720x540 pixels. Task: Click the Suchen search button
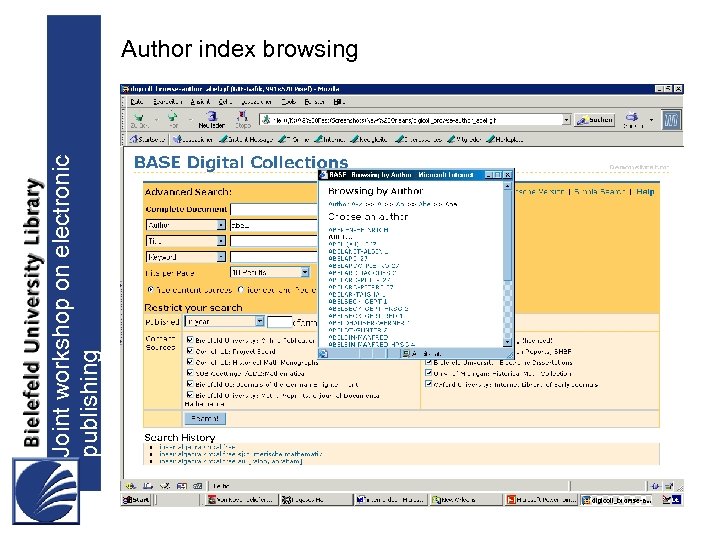(595, 120)
